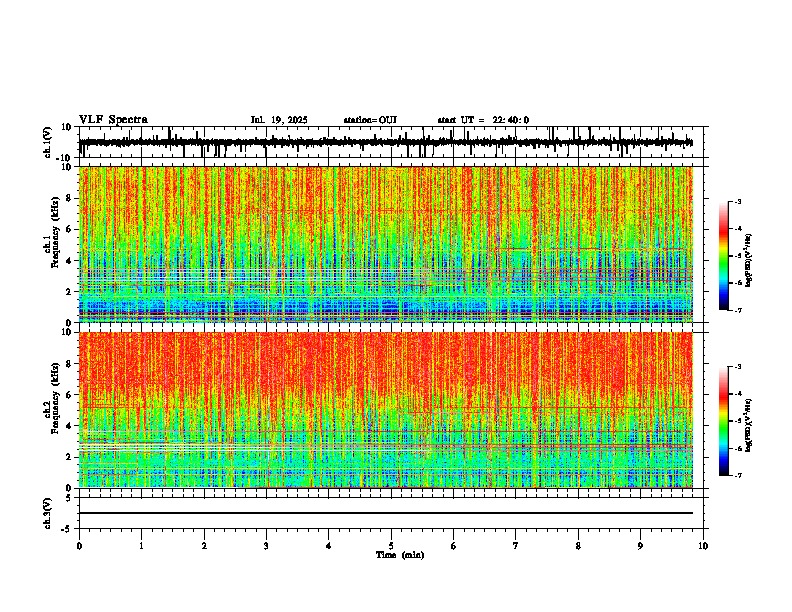792x612 pixels.
Task: Click inside the ch.2 spectrogram panel
Action: 386,410
